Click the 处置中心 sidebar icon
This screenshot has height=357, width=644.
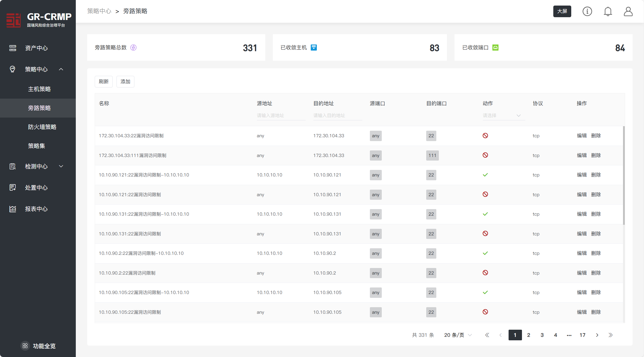click(13, 188)
